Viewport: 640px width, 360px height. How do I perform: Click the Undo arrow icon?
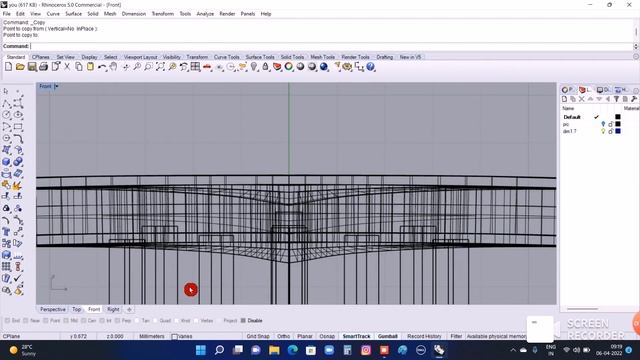(102, 67)
